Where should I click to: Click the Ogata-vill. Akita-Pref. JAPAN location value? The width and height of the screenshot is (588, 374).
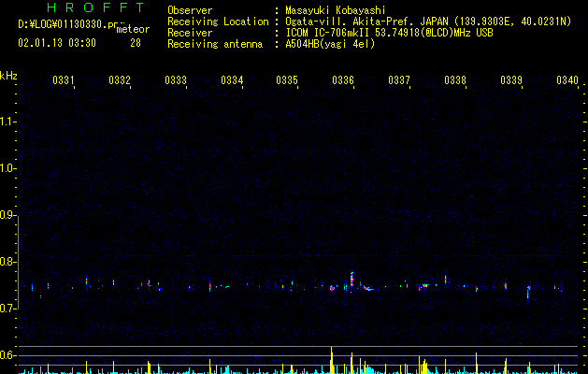pyautogui.click(x=428, y=22)
